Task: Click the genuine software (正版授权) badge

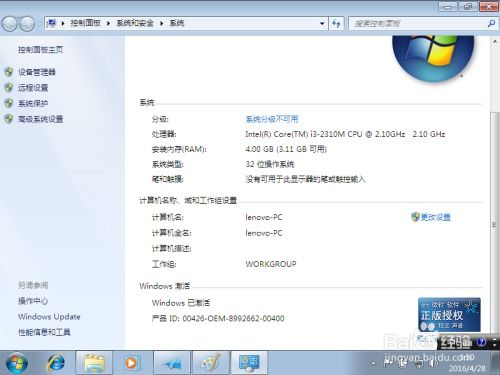Action: pos(449,315)
